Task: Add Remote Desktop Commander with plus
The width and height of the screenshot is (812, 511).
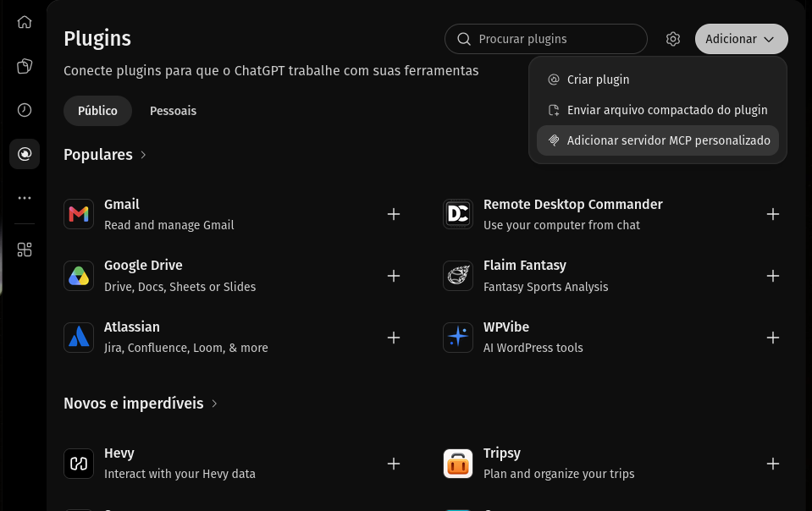Action: (x=773, y=214)
